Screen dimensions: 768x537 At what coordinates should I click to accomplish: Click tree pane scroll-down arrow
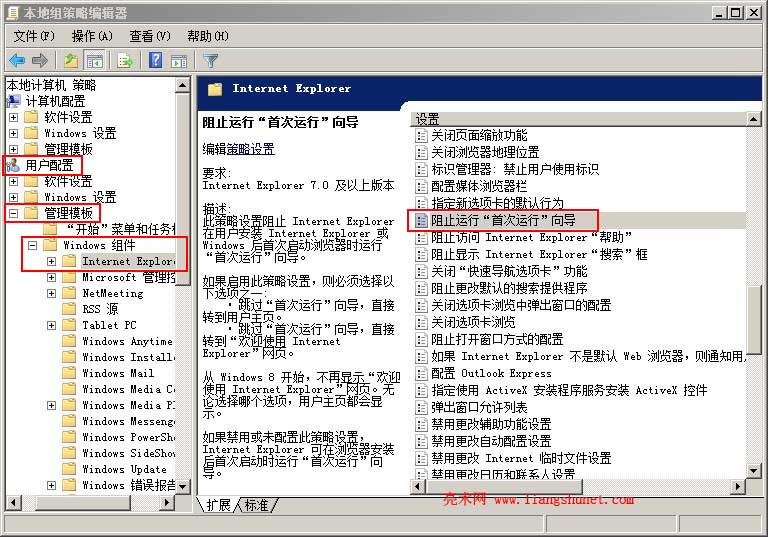click(x=182, y=486)
